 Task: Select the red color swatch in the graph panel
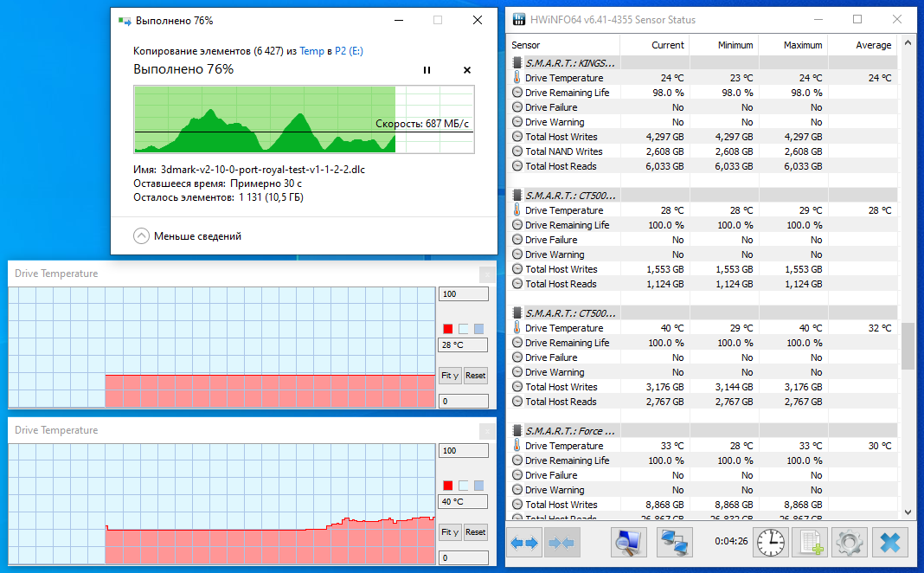447,328
